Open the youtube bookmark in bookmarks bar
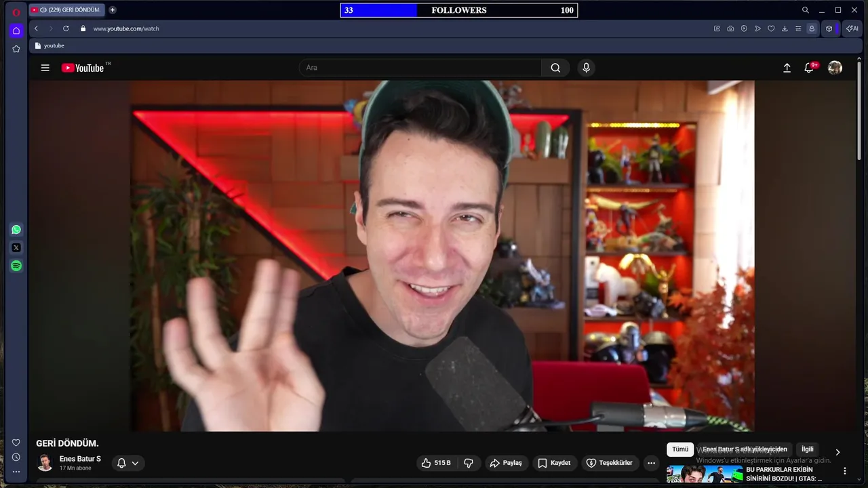 tap(50, 45)
